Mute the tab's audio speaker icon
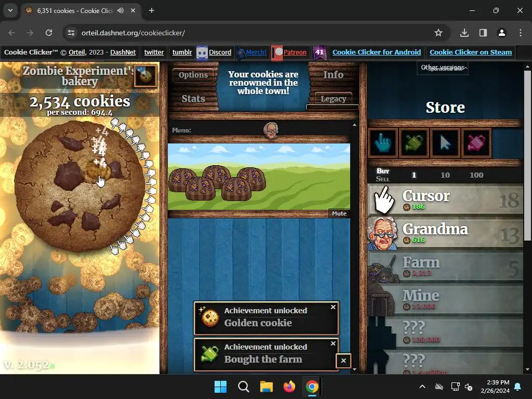 (121, 10)
